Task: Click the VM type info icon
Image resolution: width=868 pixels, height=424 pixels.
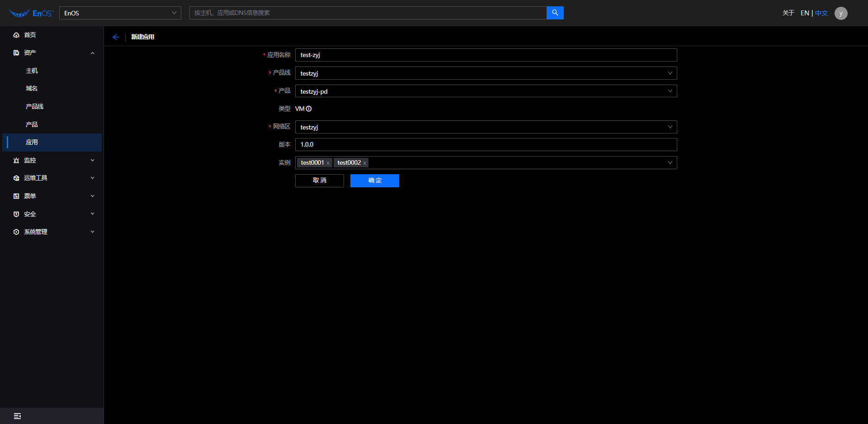Action: [309, 109]
